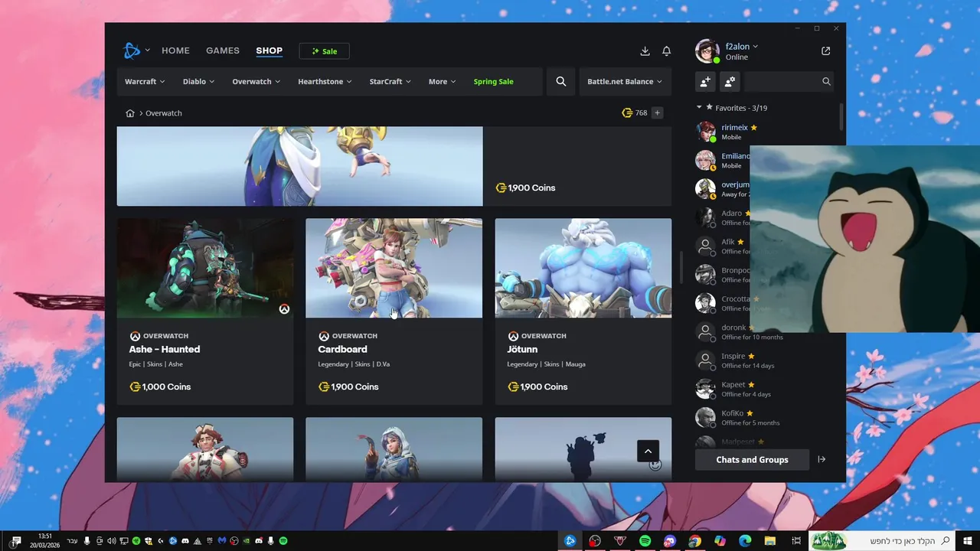Screen dimensions: 980x551
Task: Click the Battle.net taskbar icon
Action: click(570, 541)
